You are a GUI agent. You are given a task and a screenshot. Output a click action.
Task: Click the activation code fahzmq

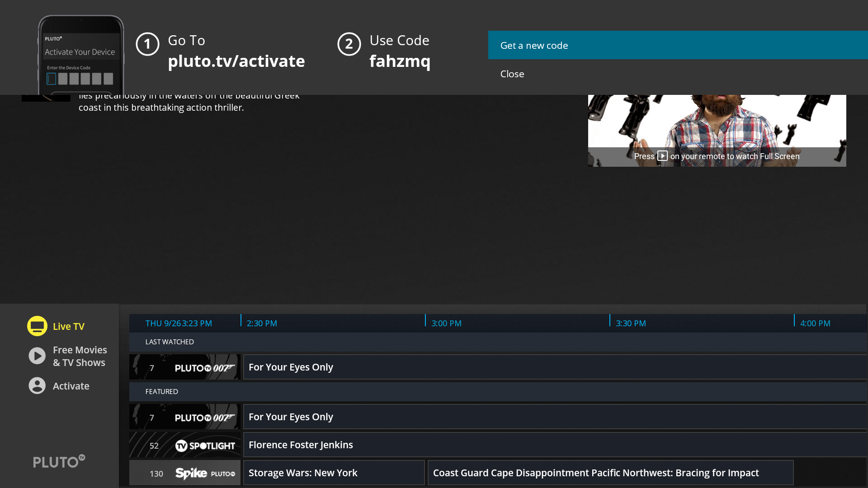click(x=400, y=61)
